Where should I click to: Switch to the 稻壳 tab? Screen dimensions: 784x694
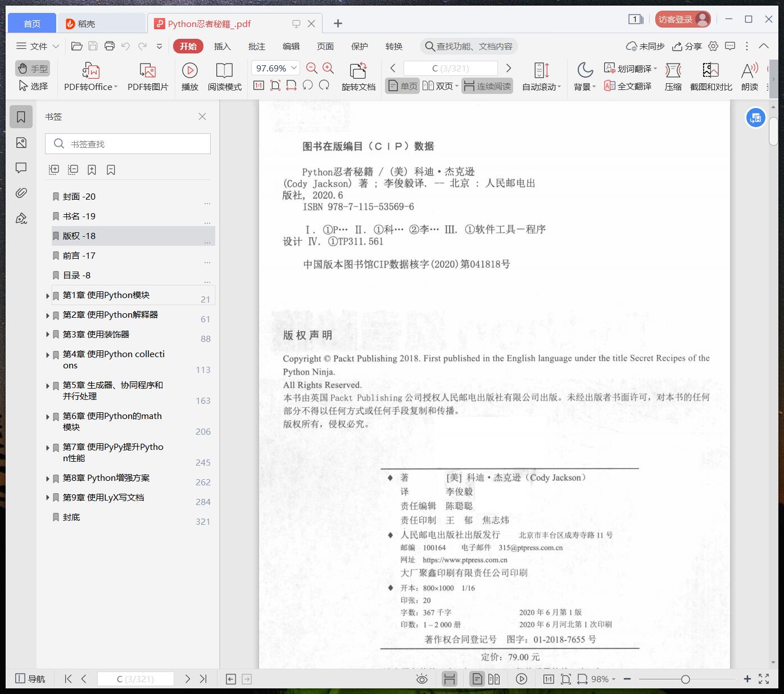point(101,24)
